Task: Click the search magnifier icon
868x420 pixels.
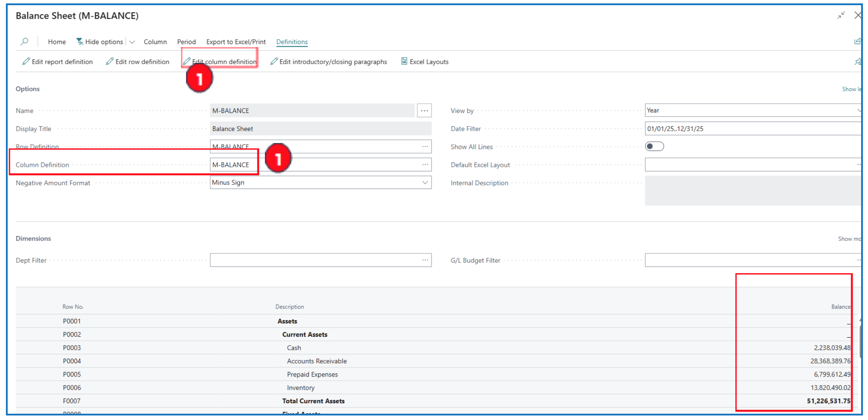Action: point(24,42)
